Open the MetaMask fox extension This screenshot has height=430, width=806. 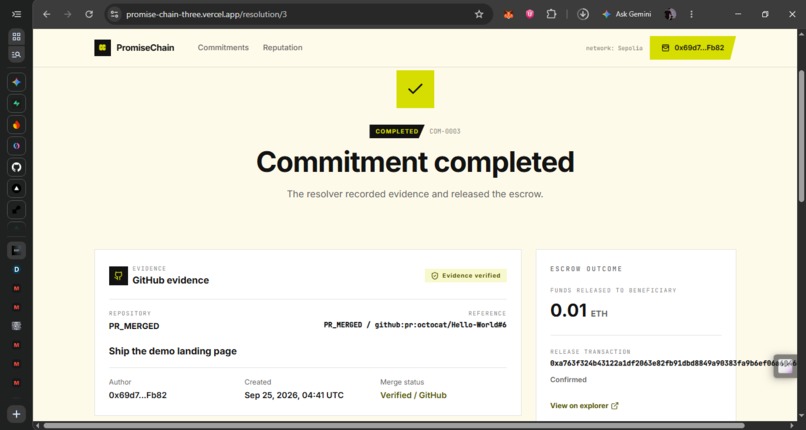(508, 14)
